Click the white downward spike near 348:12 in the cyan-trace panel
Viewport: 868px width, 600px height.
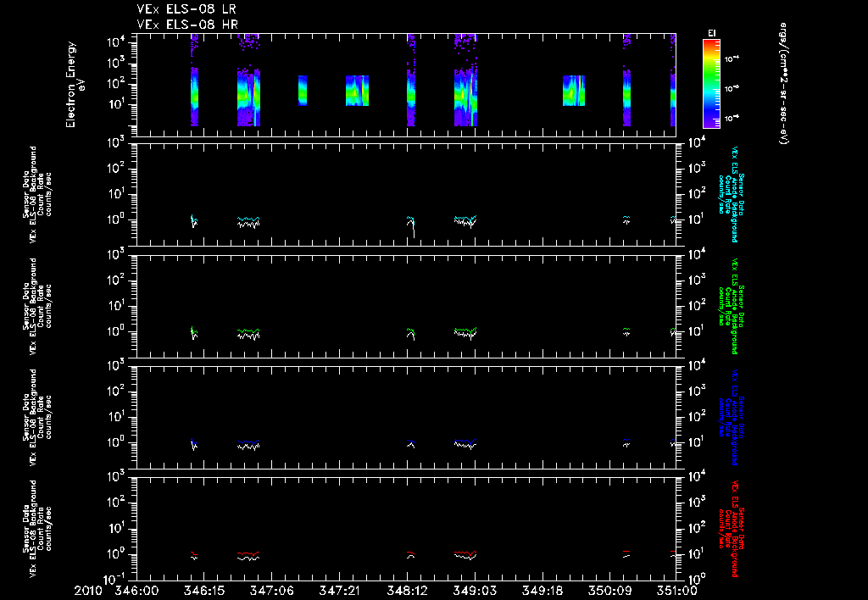pyautogui.click(x=414, y=230)
